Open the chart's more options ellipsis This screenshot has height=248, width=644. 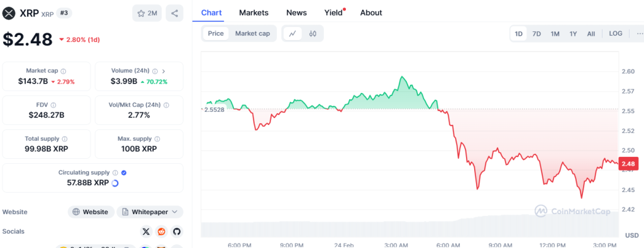[640, 34]
